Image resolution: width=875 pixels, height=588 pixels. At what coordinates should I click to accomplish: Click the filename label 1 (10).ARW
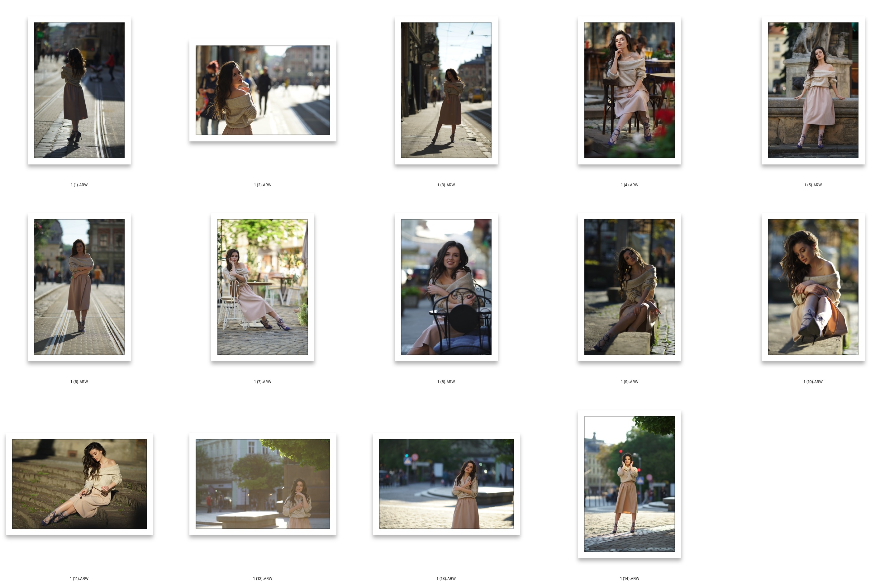pyautogui.click(x=813, y=382)
